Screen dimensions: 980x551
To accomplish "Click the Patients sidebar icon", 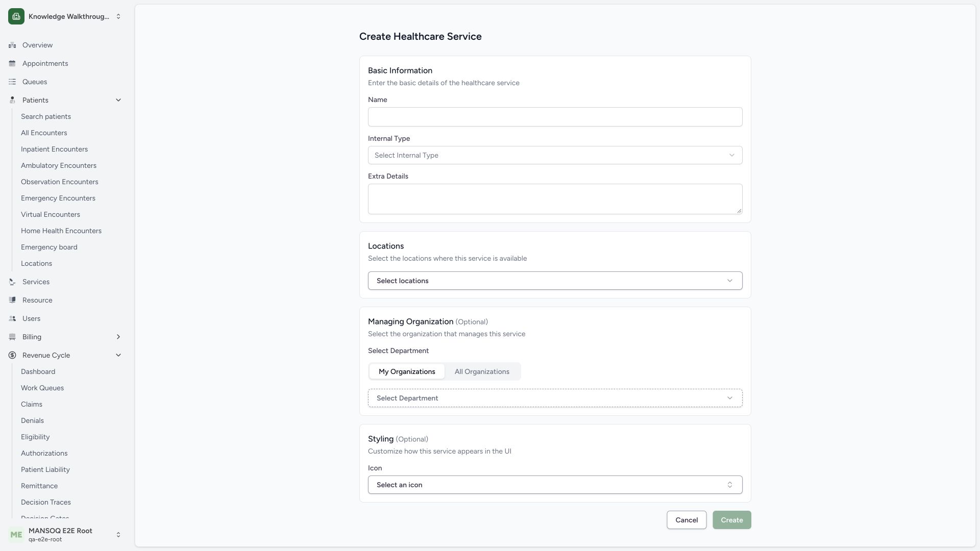I will (12, 100).
